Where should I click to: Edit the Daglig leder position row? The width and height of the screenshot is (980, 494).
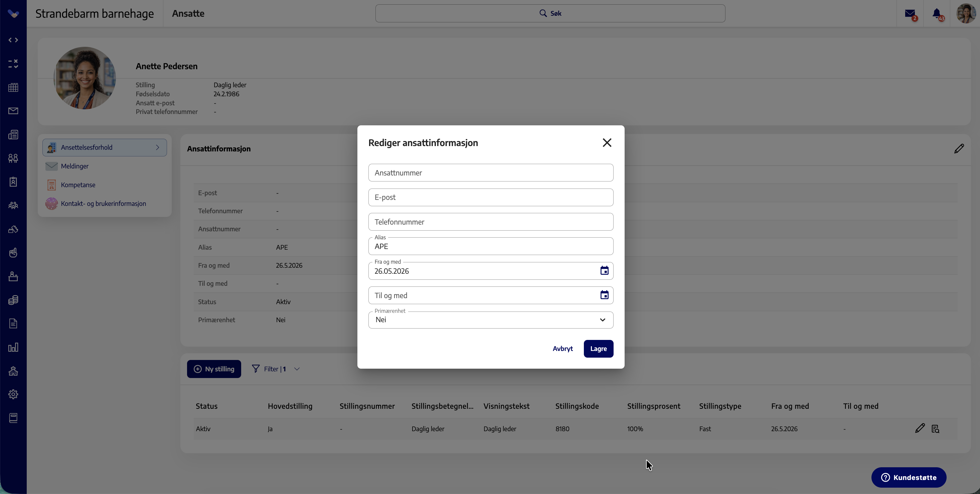tap(920, 428)
